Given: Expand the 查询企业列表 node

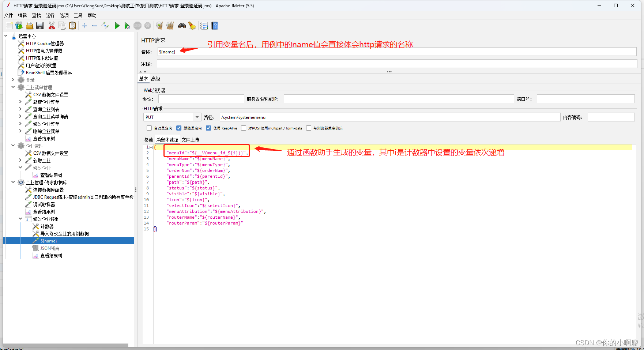Looking at the screenshot, I should 20,109.
